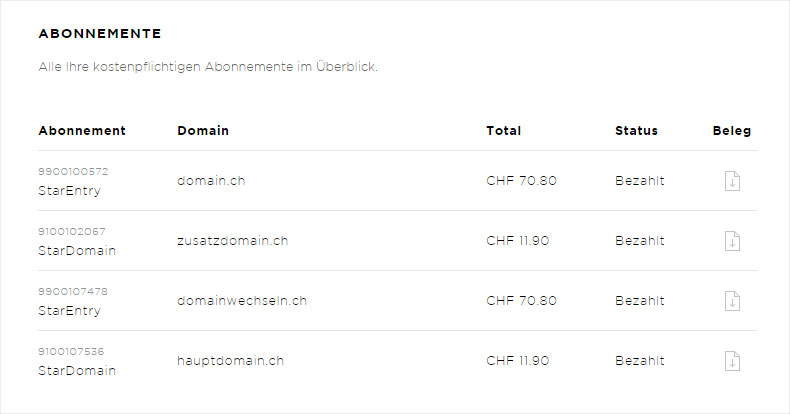Open the domain.ch domain entry
This screenshot has width=790, height=414.
point(211,181)
